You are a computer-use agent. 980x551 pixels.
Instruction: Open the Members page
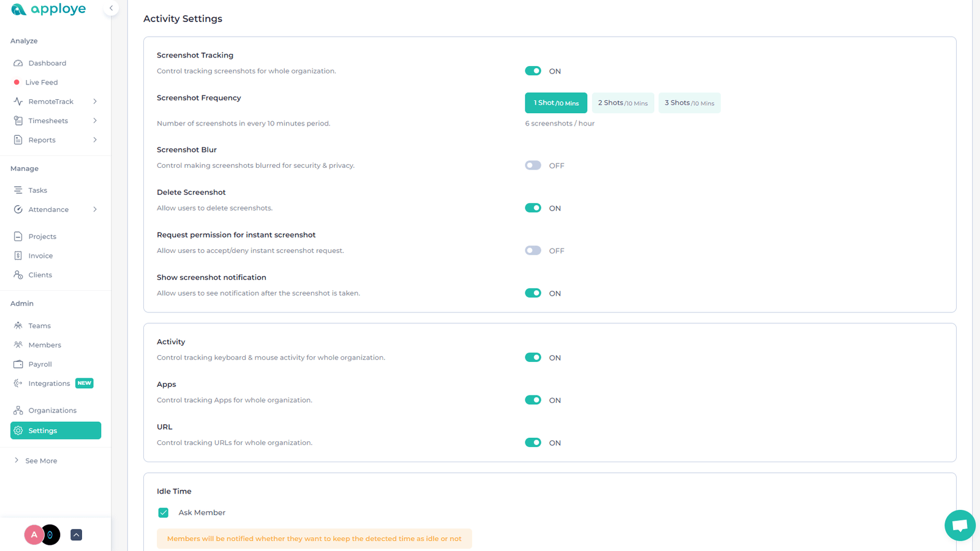45,345
